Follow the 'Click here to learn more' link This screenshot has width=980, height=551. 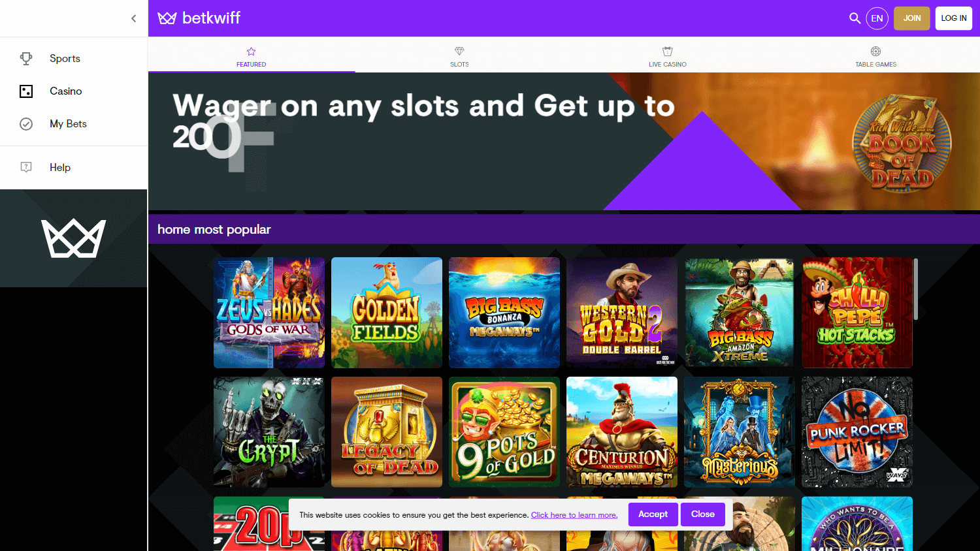574,515
